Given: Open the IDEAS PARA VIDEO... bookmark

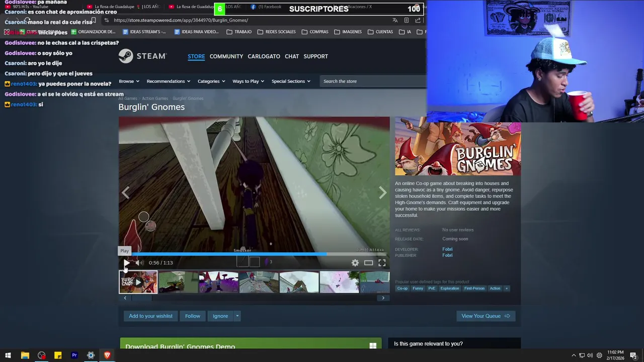Looking at the screenshot, I should [x=196, y=32].
